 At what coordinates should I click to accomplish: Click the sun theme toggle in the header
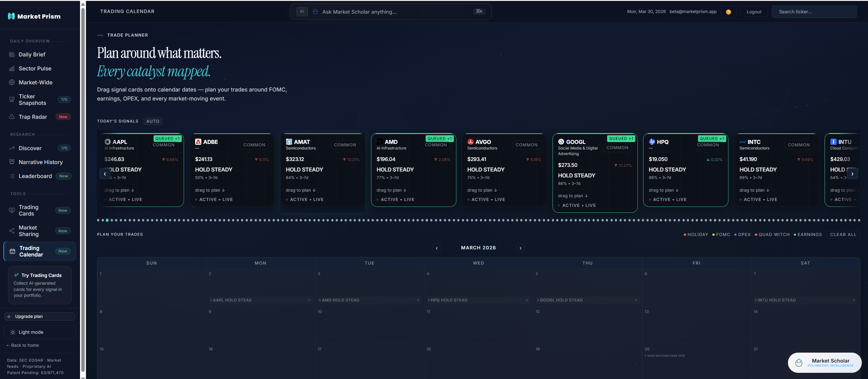pos(728,11)
